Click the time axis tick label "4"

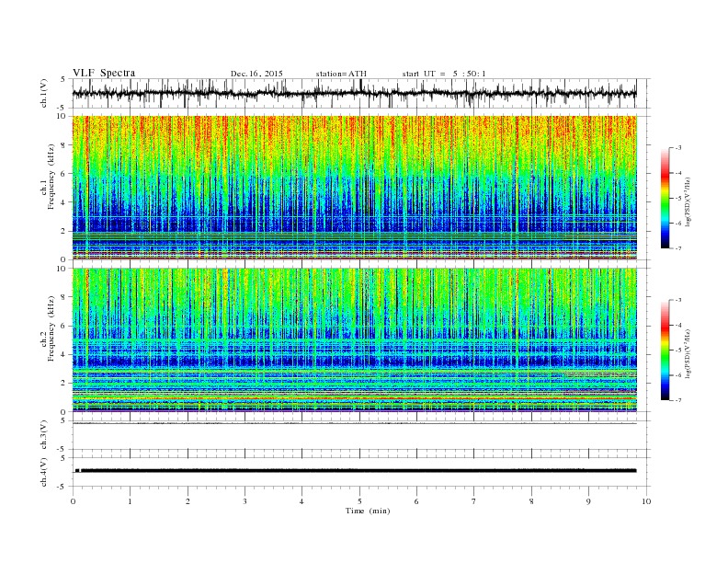(301, 501)
